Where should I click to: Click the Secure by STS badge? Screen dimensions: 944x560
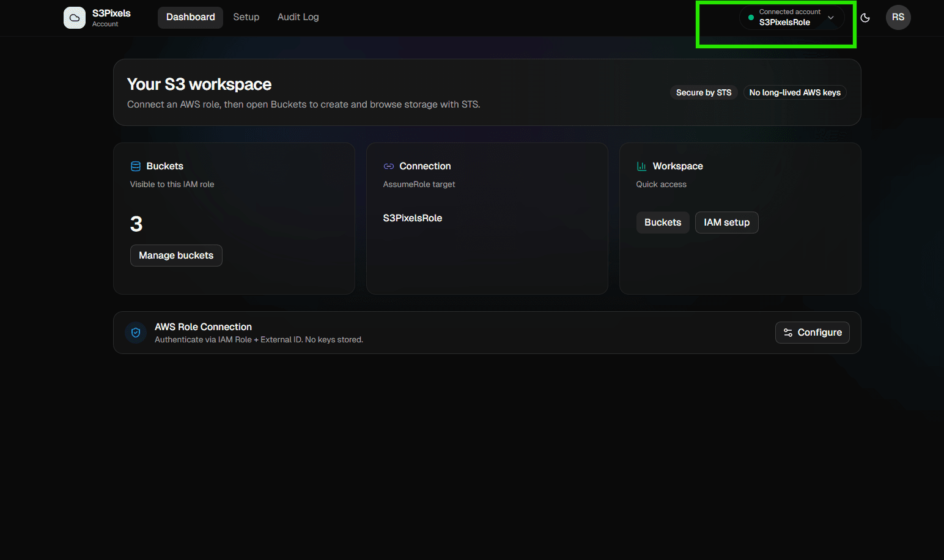pyautogui.click(x=703, y=92)
